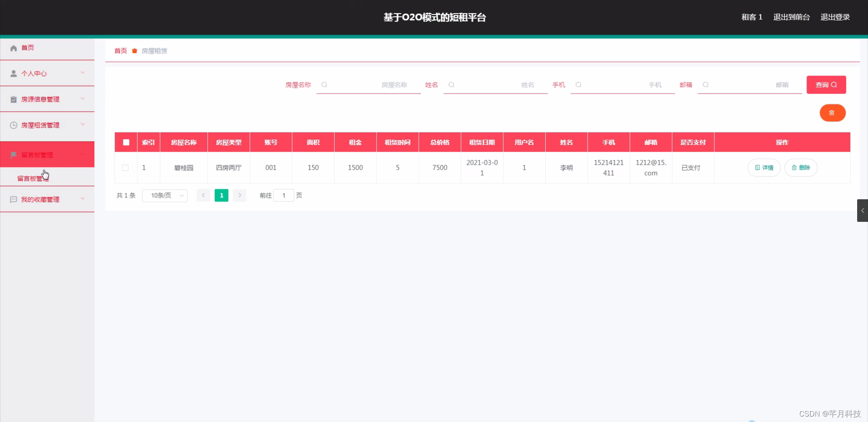Toggle the select-all checkbox in the table header
The image size is (868, 422).
(125, 142)
